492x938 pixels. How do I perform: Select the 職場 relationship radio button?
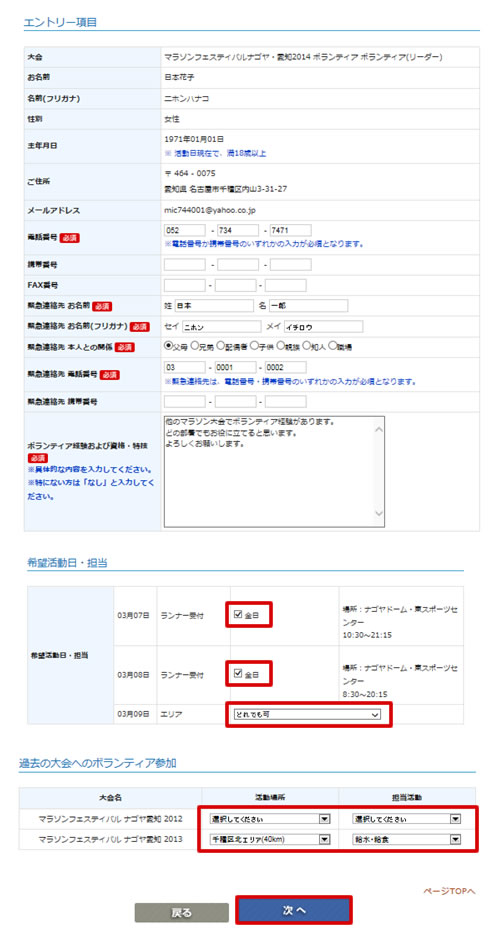pyautogui.click(x=332, y=346)
